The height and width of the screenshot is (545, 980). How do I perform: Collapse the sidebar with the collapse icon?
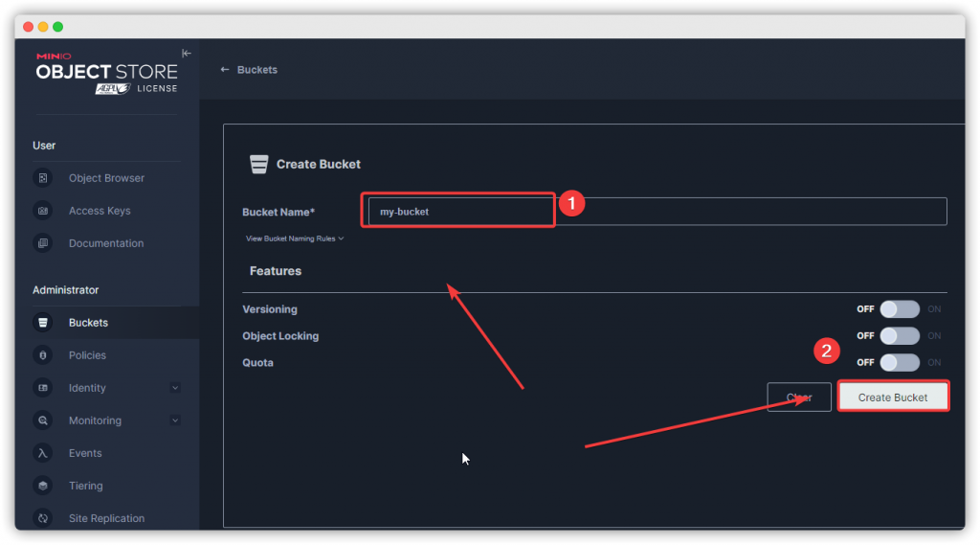pyautogui.click(x=187, y=54)
